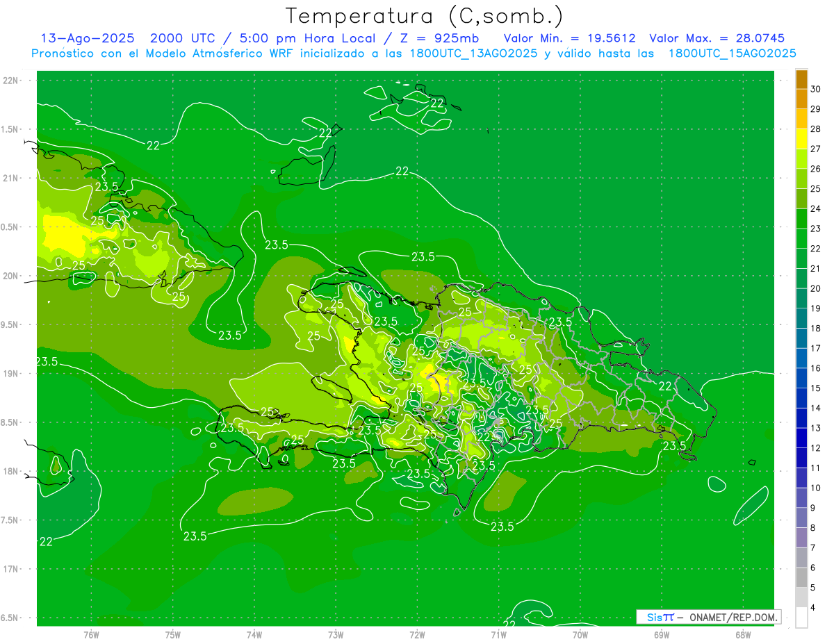Click the '22N' latitude axis label

click(x=10, y=80)
